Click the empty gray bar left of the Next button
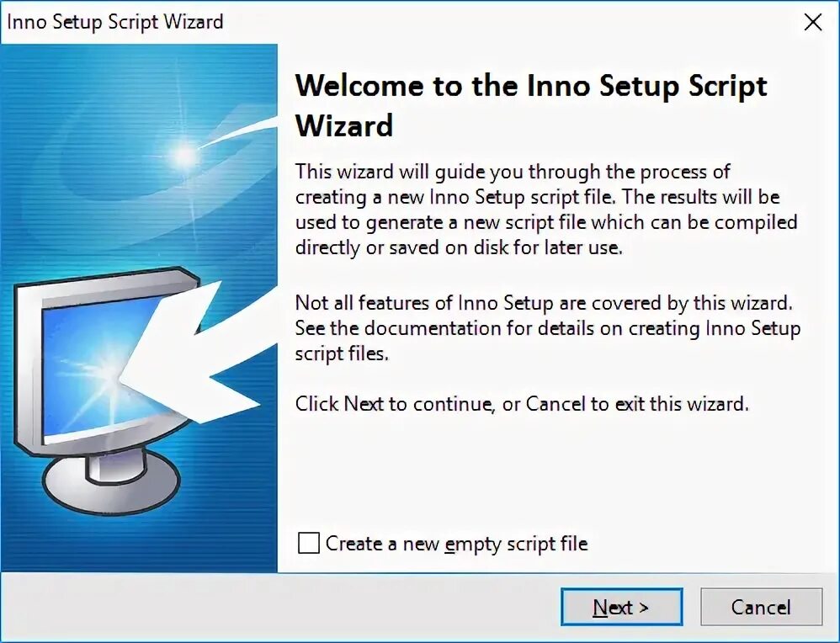Viewport: 840px width, 643px height. (x=278, y=607)
